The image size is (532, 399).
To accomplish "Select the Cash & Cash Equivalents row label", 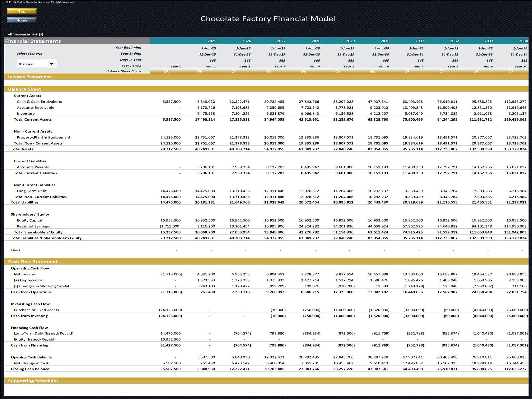I will [39, 102].
